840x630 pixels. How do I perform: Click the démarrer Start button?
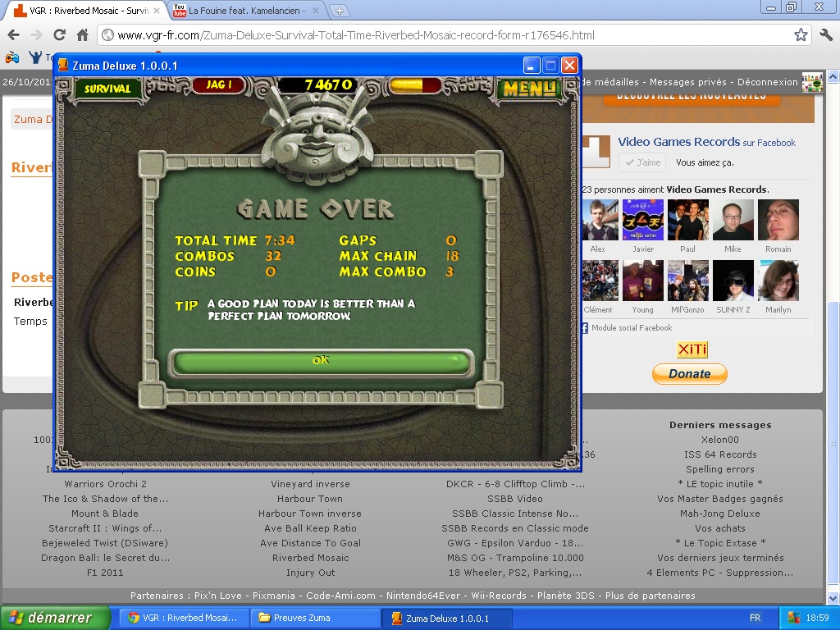click(x=55, y=618)
